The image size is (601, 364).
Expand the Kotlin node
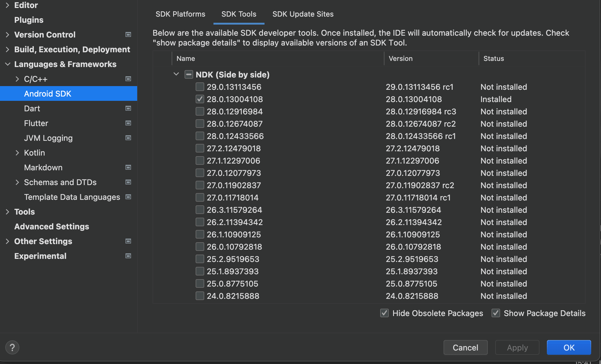(x=17, y=153)
